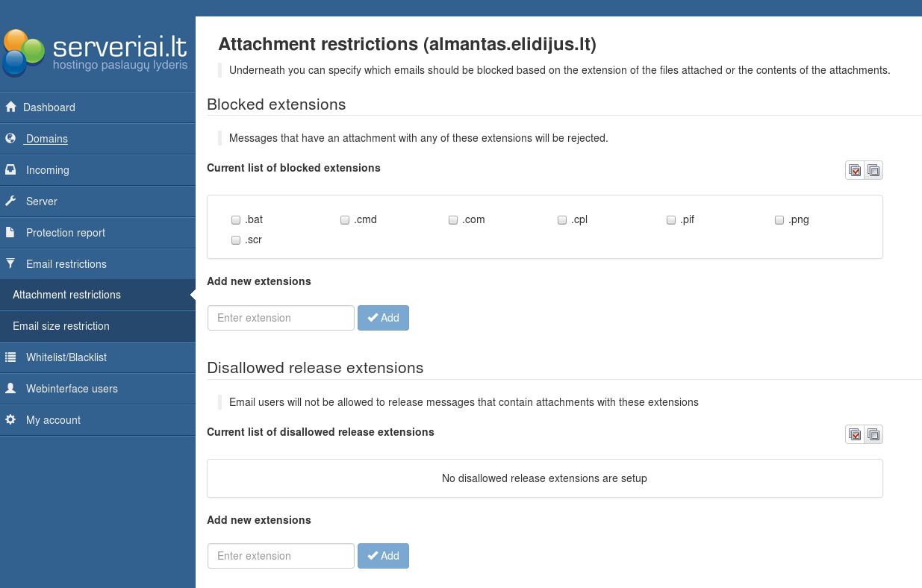The height and width of the screenshot is (588, 922).
Task: Click the Server wrench icon
Action: pyautogui.click(x=10, y=201)
